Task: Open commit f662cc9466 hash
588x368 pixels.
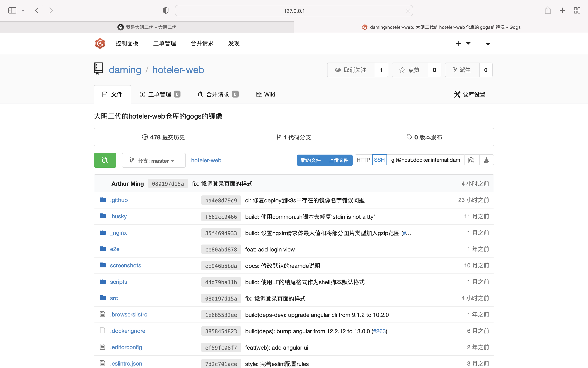Action: 221,217
